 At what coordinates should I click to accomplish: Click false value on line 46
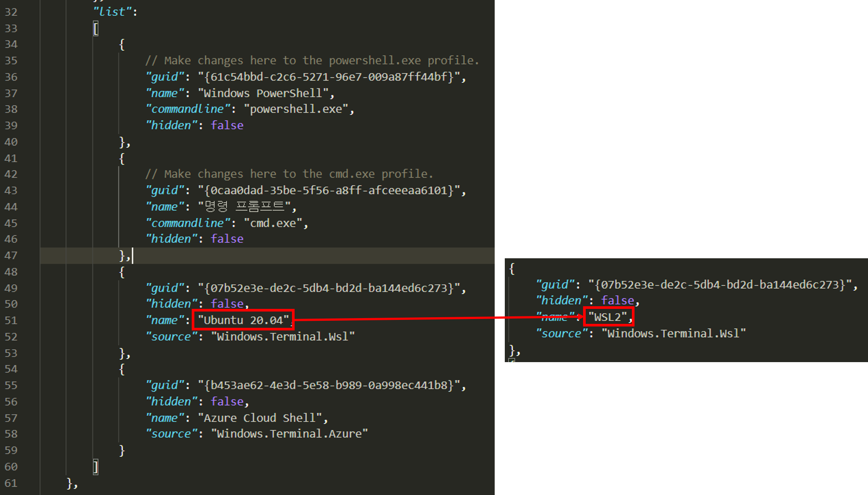pyautogui.click(x=227, y=239)
